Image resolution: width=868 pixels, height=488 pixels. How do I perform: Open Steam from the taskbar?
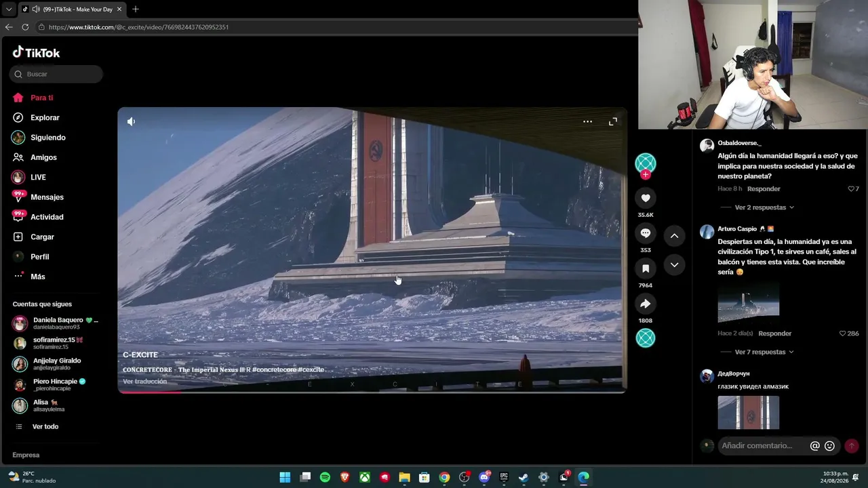pos(524,477)
